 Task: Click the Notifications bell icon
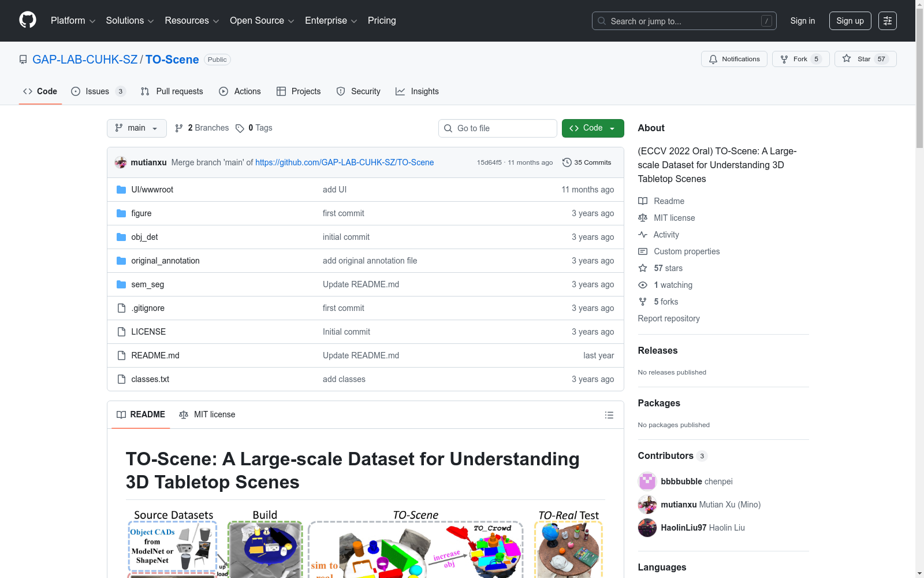713,59
